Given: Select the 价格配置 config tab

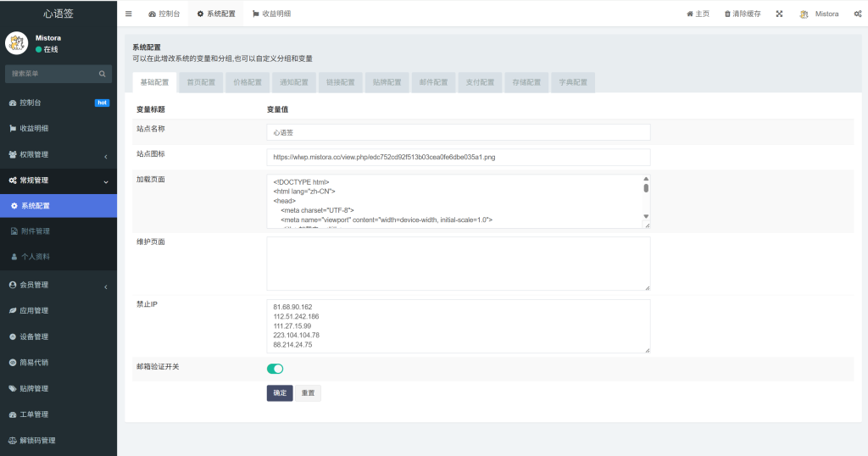Looking at the screenshot, I should tap(248, 82).
